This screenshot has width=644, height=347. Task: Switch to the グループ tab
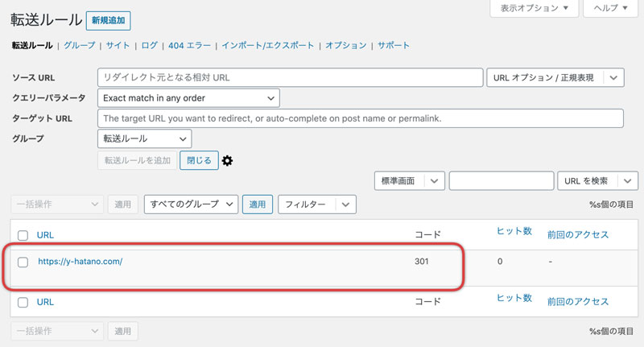point(79,45)
